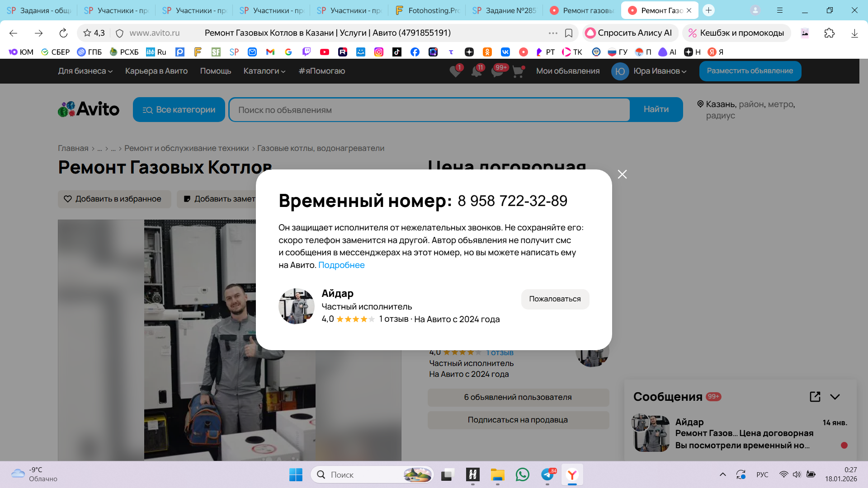The image size is (868, 488).
Task: Open messages bubble icon in header
Action: point(497,71)
